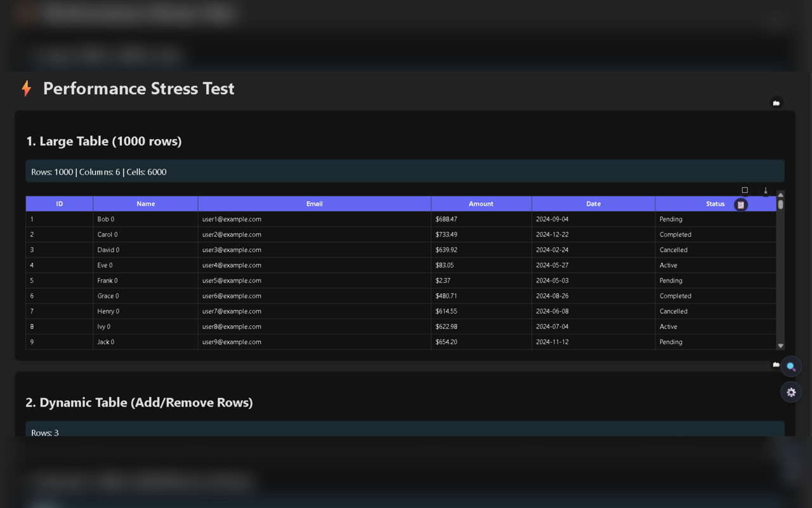Click the table scrollbar up arrow
The image size is (812, 508).
point(780,194)
